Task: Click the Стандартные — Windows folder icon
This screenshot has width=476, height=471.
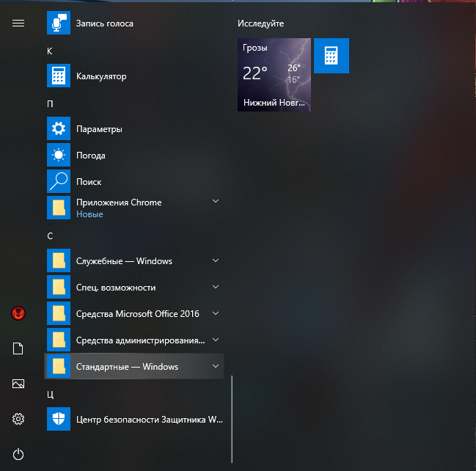Action: pyautogui.click(x=59, y=366)
